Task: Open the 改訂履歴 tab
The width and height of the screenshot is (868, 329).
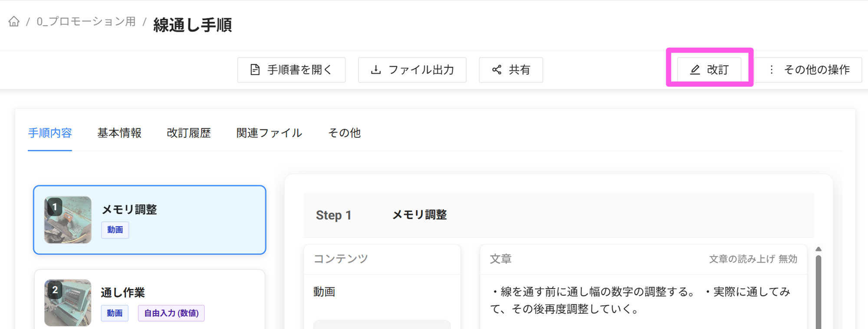Action: tap(189, 133)
